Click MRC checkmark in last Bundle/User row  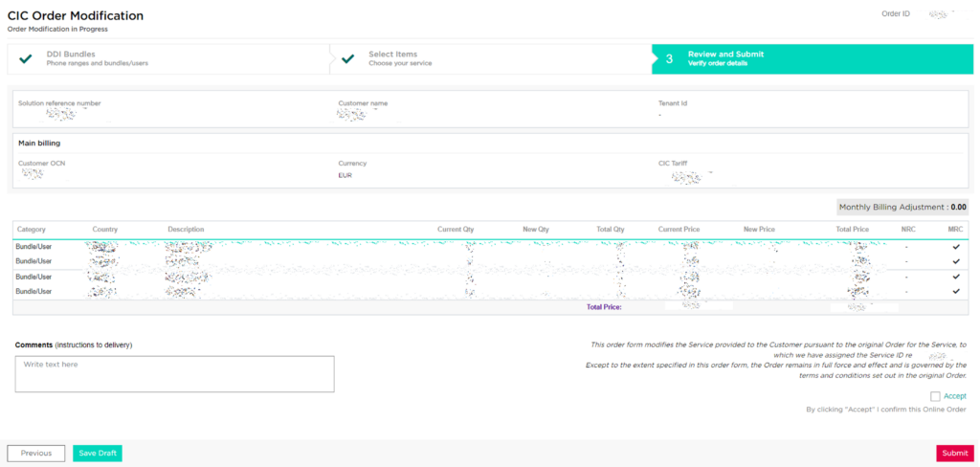955,291
